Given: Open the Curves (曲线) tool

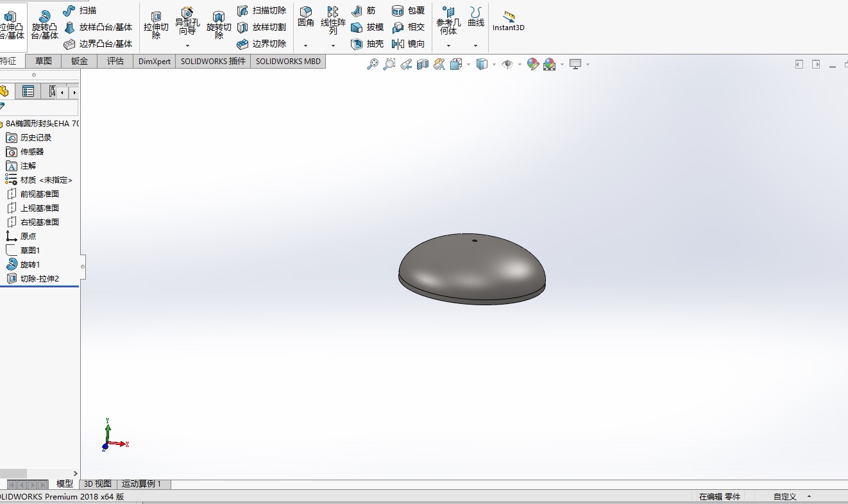Looking at the screenshot, I should pyautogui.click(x=476, y=18).
